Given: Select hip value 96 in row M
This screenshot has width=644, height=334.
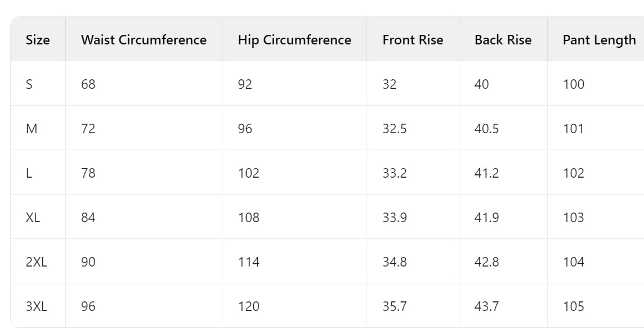Looking at the screenshot, I should [245, 129].
